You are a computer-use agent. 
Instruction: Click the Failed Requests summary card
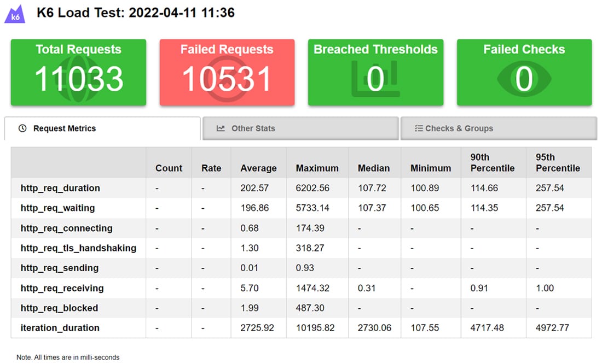[x=227, y=72]
